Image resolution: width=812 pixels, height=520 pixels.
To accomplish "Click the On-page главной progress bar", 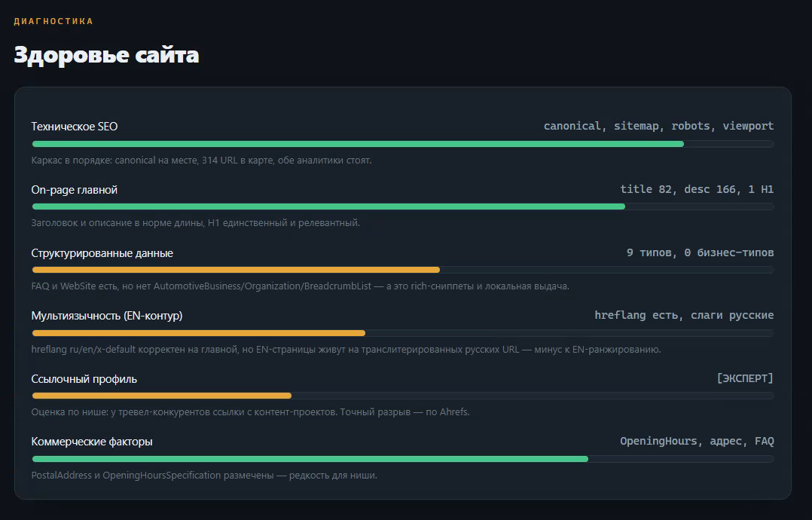I will (403, 206).
